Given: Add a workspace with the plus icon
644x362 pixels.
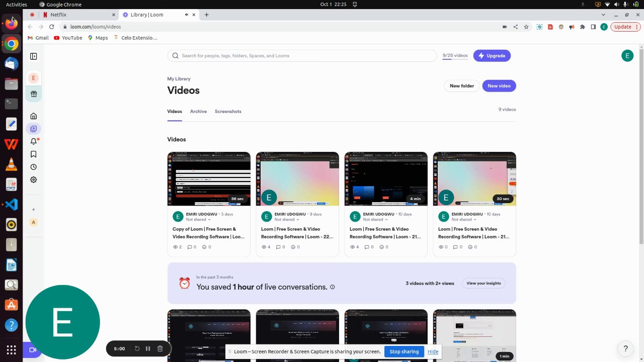Looking at the screenshot, I should pyautogui.click(x=34, y=209).
